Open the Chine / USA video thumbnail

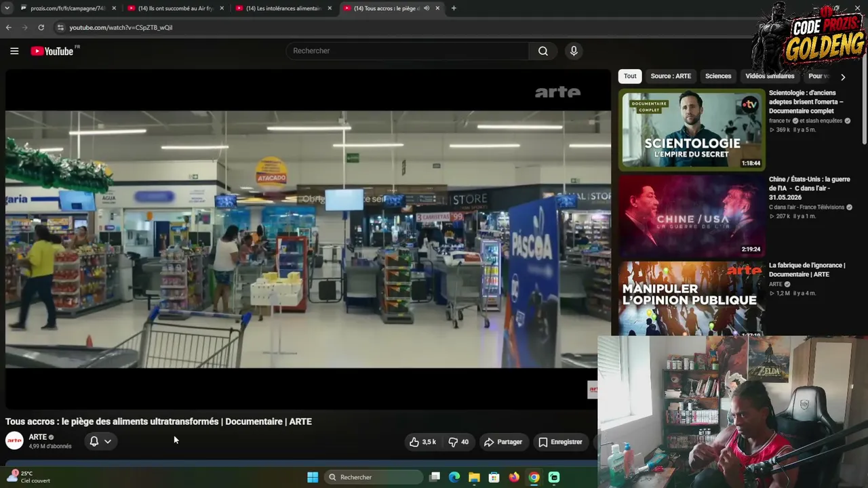tap(692, 216)
